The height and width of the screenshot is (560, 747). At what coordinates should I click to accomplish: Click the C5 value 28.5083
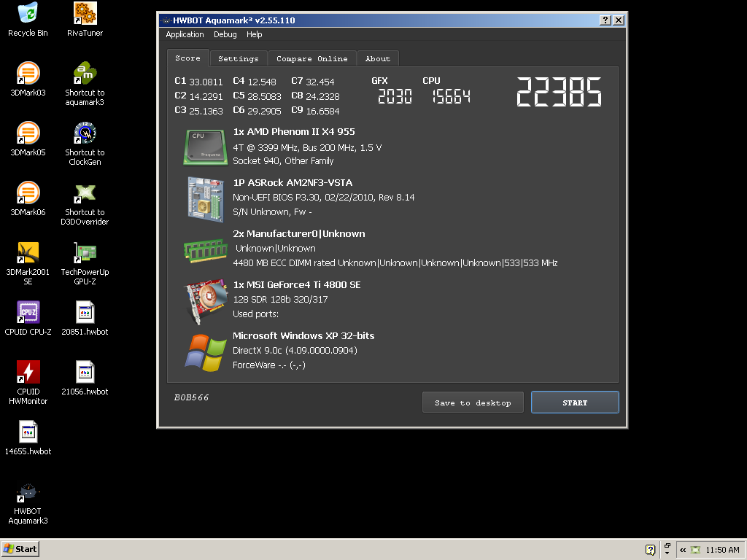click(264, 97)
